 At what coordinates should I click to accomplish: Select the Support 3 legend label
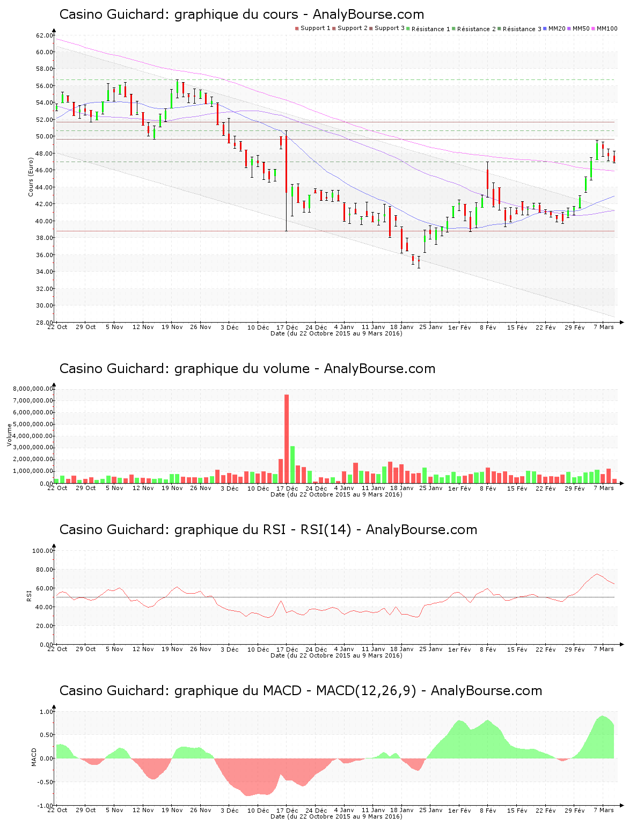point(390,28)
